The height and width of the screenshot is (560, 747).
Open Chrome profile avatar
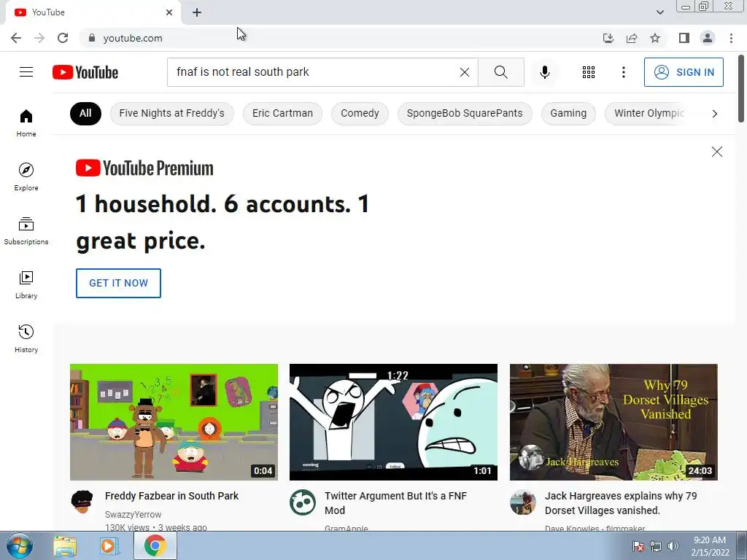point(708,38)
